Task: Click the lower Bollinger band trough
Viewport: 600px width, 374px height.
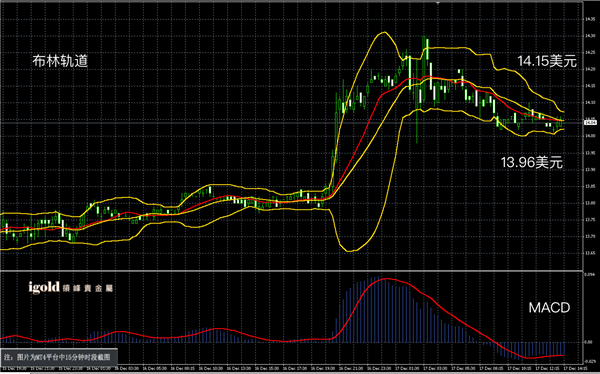Action: click(351, 251)
